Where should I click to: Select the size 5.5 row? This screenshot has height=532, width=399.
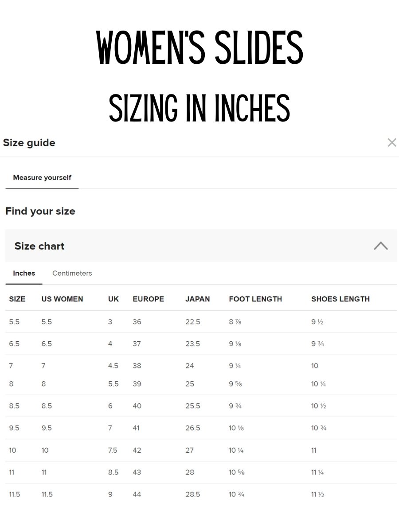click(x=201, y=322)
